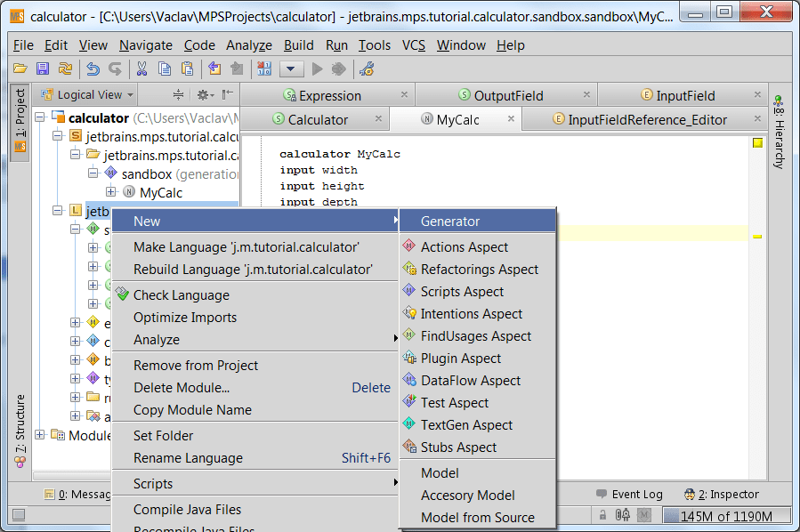The height and width of the screenshot is (532, 800).
Task: Expand the MyCalc tree node
Action: tap(111, 192)
